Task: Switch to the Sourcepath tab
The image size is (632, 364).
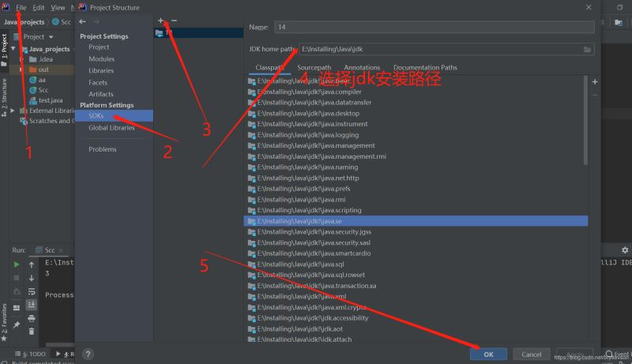Action: coord(314,68)
